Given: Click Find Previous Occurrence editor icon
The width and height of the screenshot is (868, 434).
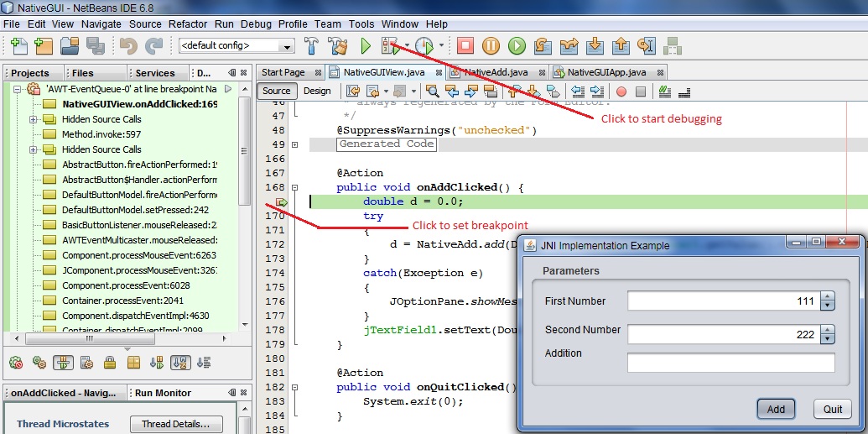Looking at the screenshot, I should point(452,92).
